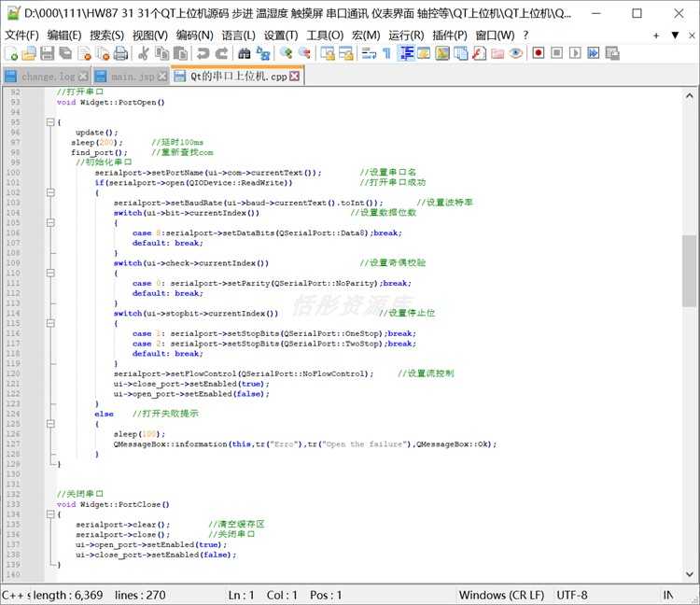Switch to the change.log tab
Screen dimensions: 700x605
click(x=47, y=77)
